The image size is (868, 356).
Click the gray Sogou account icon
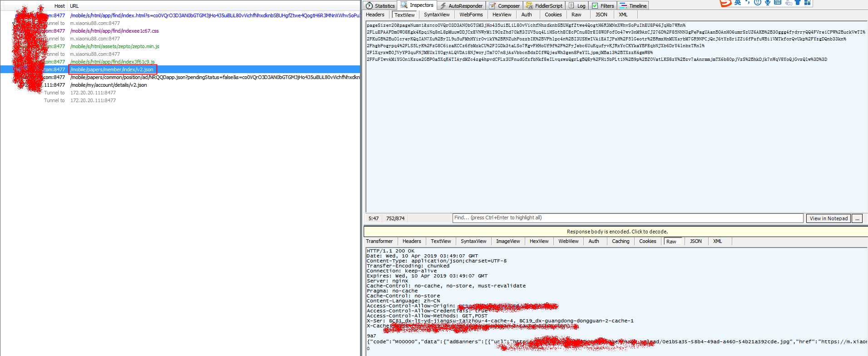click(x=789, y=2)
